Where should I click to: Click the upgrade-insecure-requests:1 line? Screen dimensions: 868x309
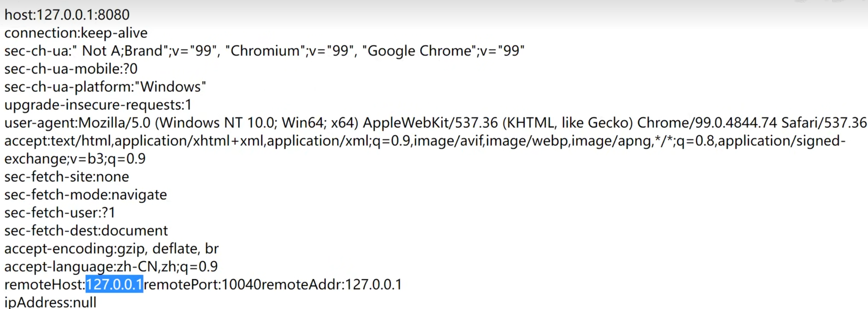pyautogui.click(x=98, y=105)
